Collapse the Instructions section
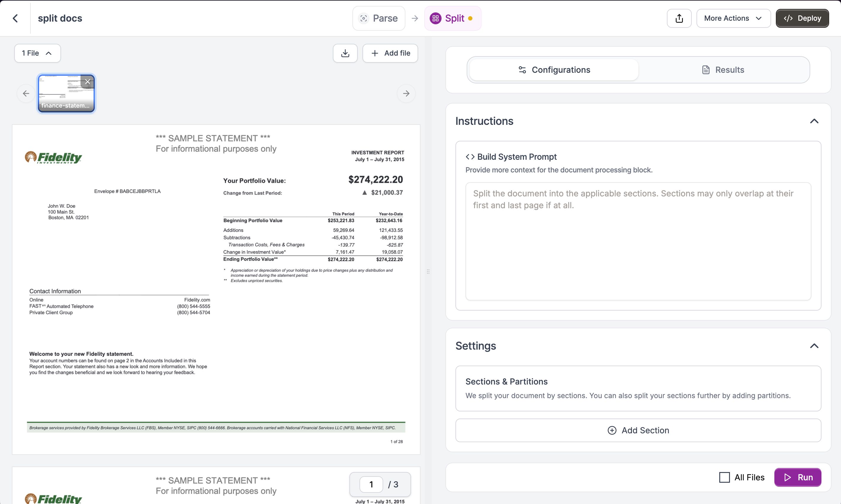The width and height of the screenshot is (841, 504). click(x=814, y=121)
